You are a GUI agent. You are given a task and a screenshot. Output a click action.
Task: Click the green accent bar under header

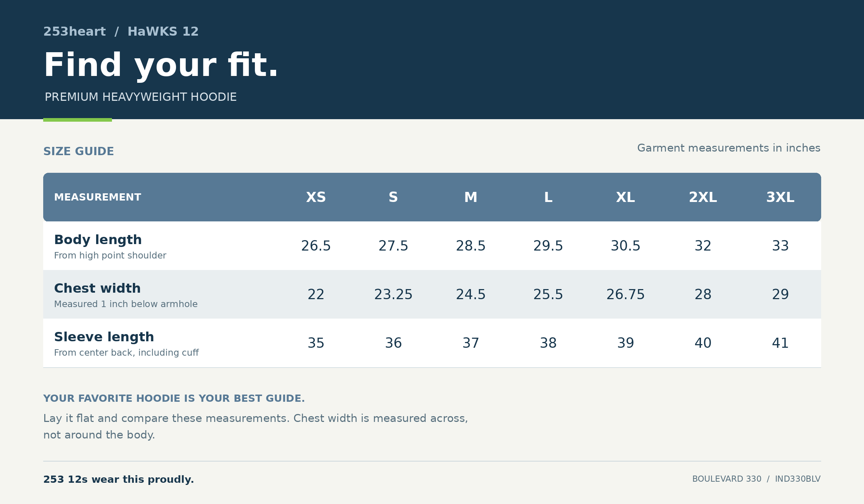point(77,120)
